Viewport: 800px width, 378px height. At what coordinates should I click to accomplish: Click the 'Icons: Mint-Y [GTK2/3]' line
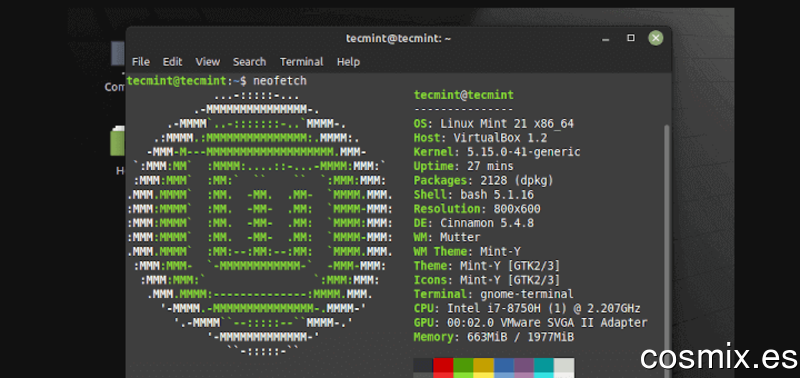click(x=487, y=280)
